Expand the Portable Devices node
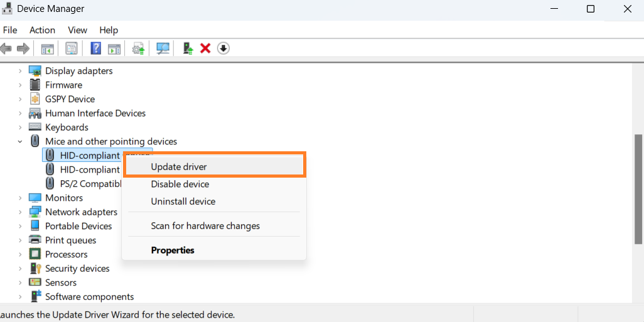 [19, 226]
